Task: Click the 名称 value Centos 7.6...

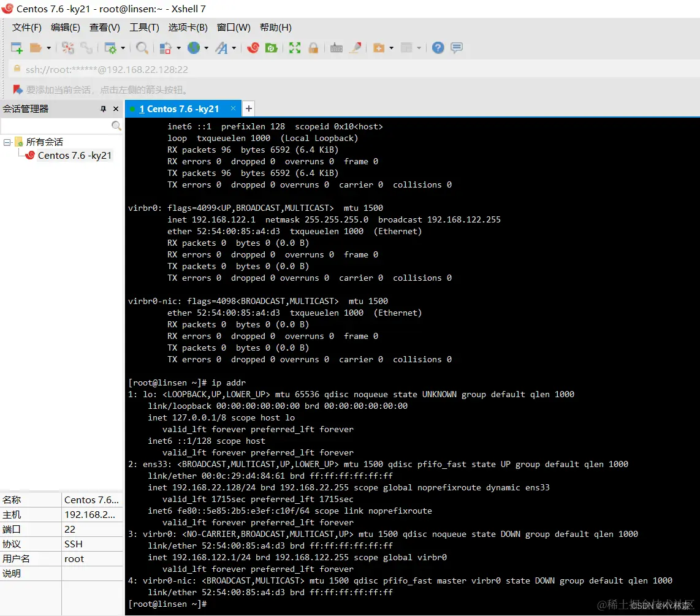Action: tap(91, 500)
